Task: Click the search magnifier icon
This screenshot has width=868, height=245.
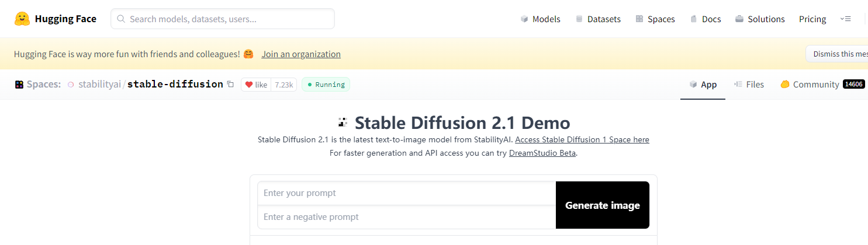Action: point(122,19)
